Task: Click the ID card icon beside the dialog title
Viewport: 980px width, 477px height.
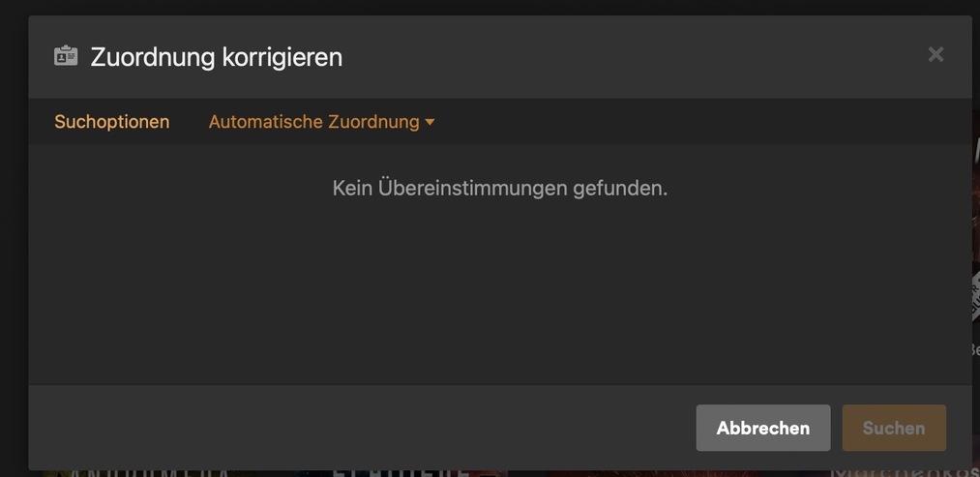Action: pyautogui.click(x=66, y=56)
